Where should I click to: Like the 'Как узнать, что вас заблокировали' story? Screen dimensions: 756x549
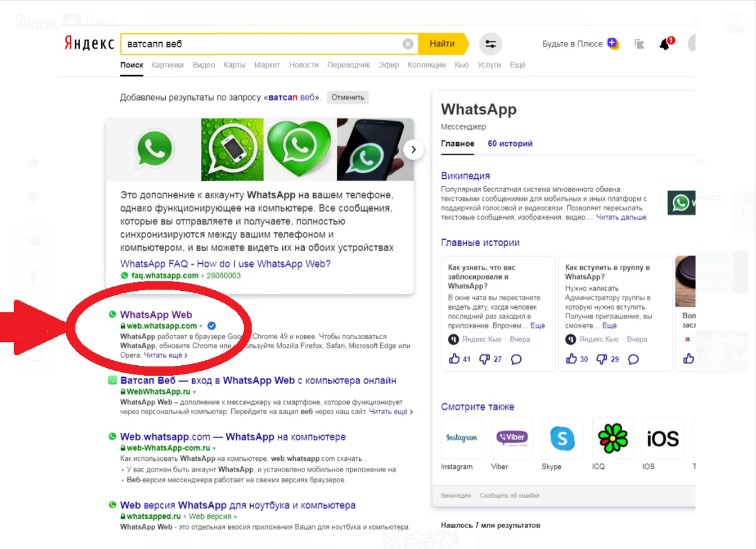tap(454, 359)
